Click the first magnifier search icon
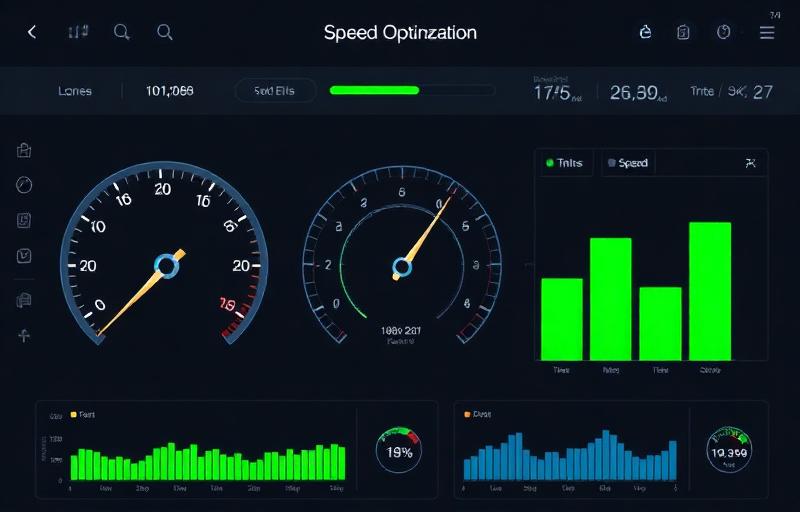 (x=122, y=32)
